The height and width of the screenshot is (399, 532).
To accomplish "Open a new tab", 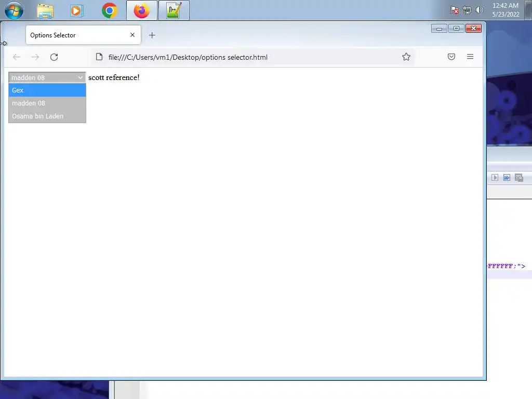I will (152, 35).
